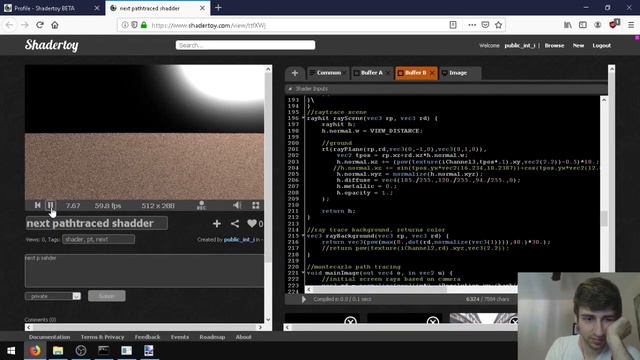Open the Browse page
The width and height of the screenshot is (640, 360).
(554, 45)
